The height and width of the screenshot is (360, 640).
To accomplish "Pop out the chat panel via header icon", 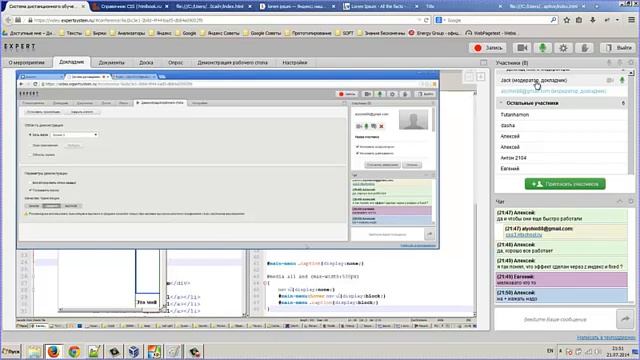I will tap(631, 201).
